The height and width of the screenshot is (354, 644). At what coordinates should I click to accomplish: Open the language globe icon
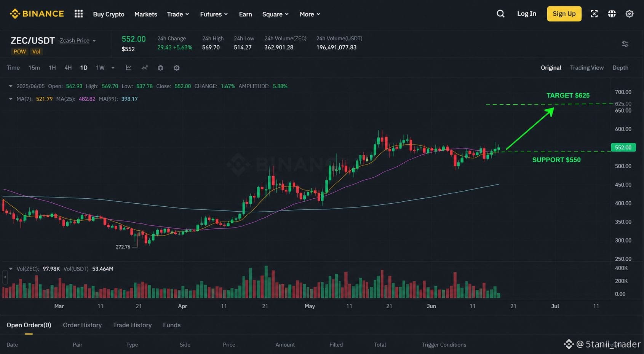tap(612, 14)
